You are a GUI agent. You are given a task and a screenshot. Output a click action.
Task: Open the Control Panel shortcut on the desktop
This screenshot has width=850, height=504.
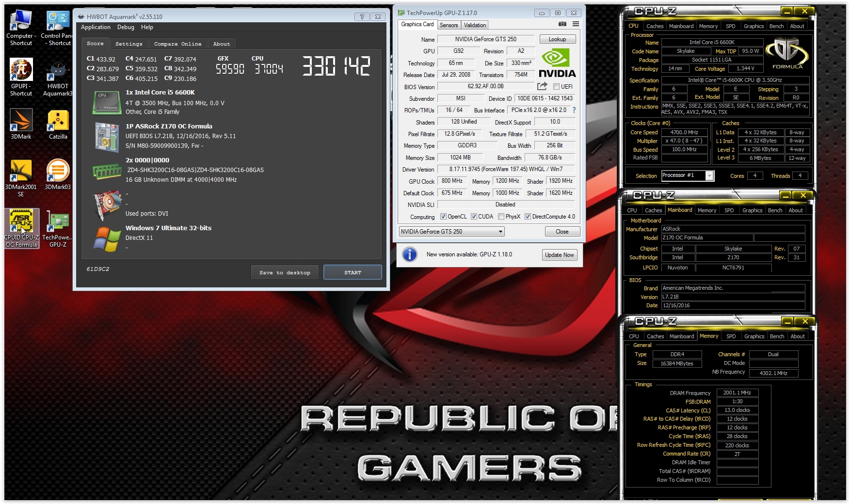click(58, 28)
